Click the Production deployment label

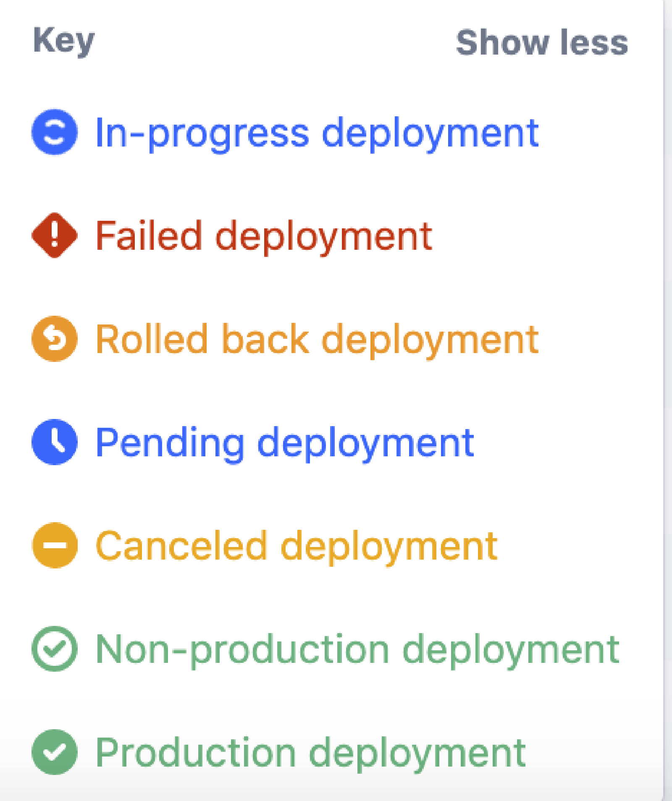pos(311,751)
